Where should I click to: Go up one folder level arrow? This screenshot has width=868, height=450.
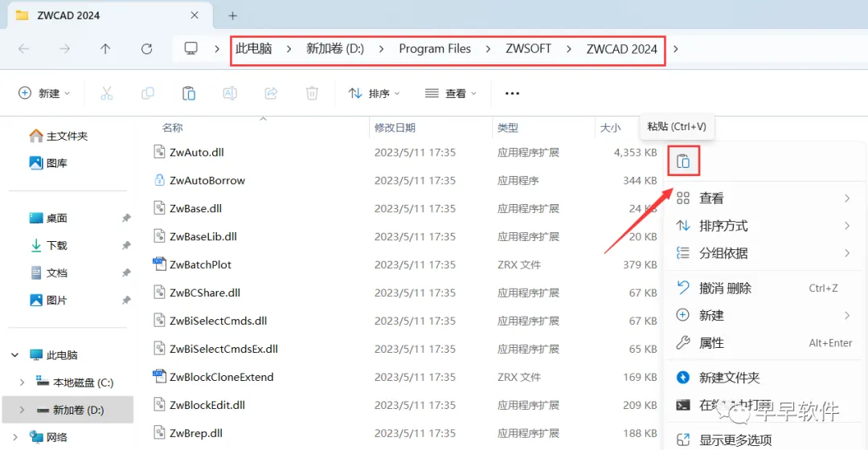[105, 49]
